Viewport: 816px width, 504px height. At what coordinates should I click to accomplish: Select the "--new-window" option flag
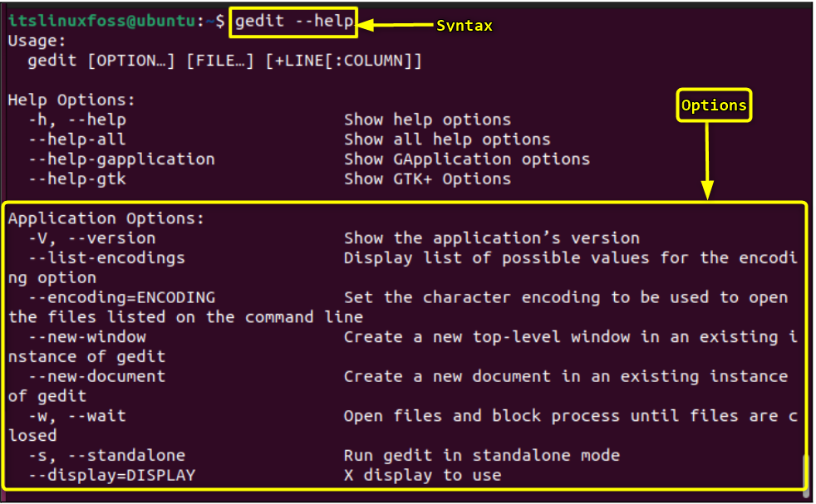coord(87,338)
